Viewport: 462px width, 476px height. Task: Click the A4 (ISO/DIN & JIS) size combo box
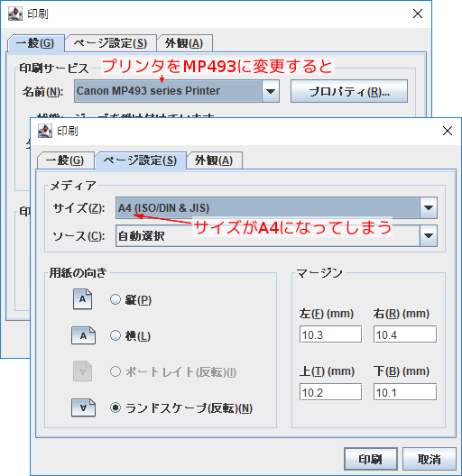click(x=276, y=208)
